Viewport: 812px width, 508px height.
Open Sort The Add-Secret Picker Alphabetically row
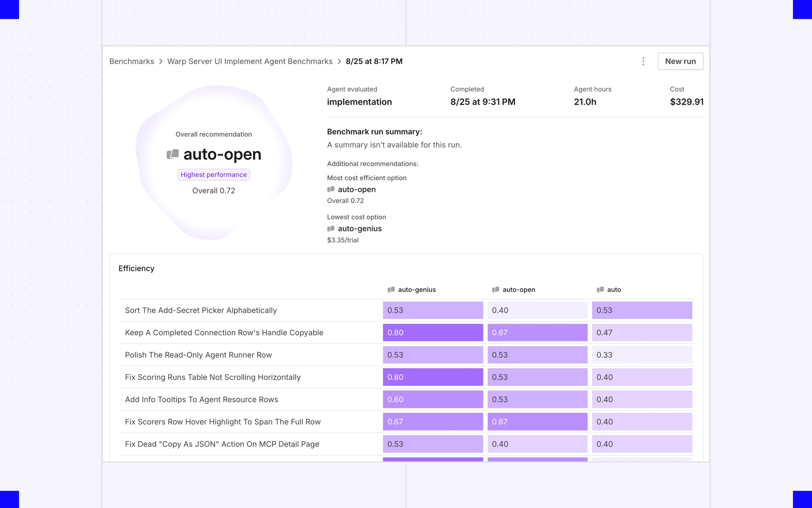[406, 310]
